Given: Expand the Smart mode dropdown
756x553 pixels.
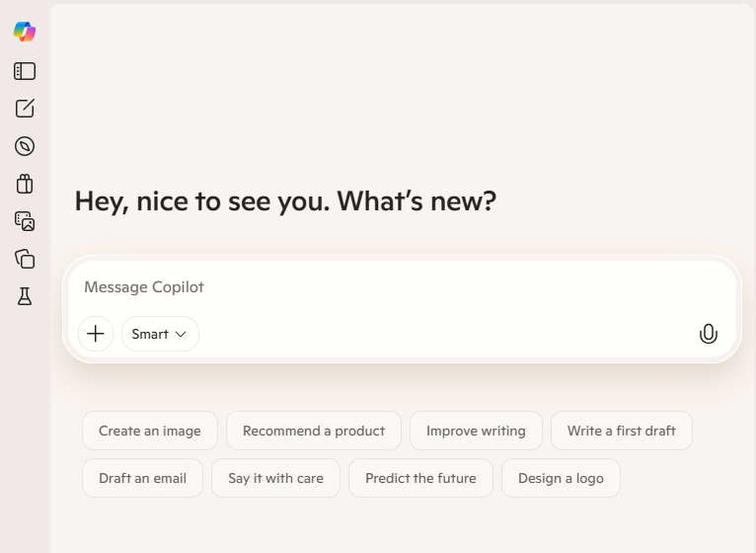Looking at the screenshot, I should pyautogui.click(x=160, y=334).
